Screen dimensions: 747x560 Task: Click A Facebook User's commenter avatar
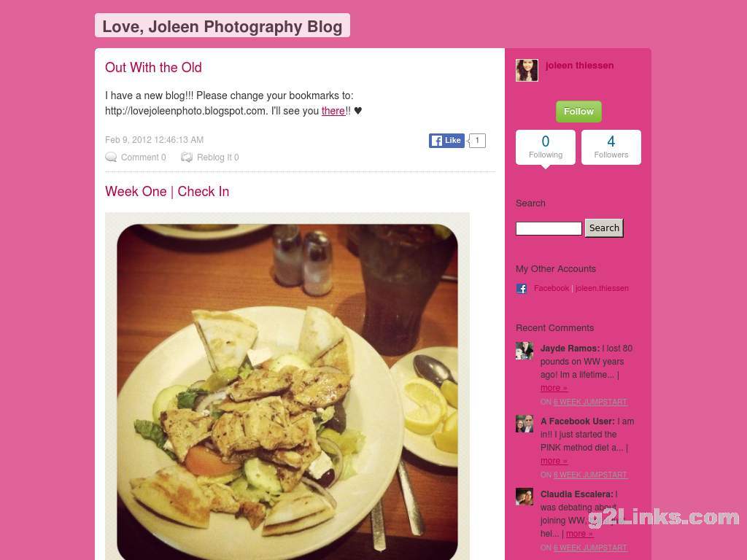(525, 424)
